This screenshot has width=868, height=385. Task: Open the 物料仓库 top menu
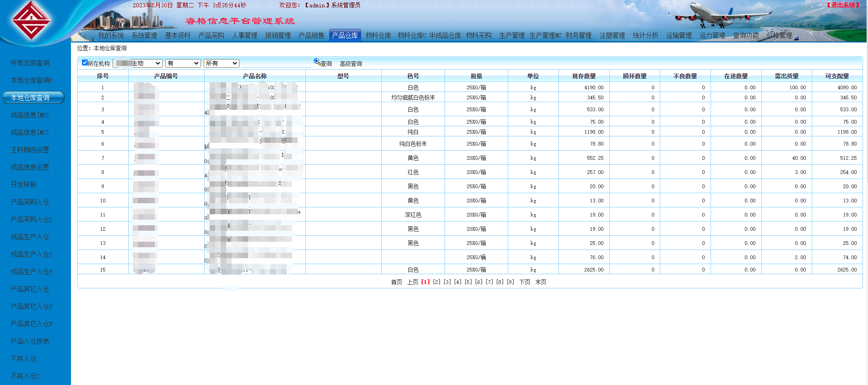coord(378,36)
